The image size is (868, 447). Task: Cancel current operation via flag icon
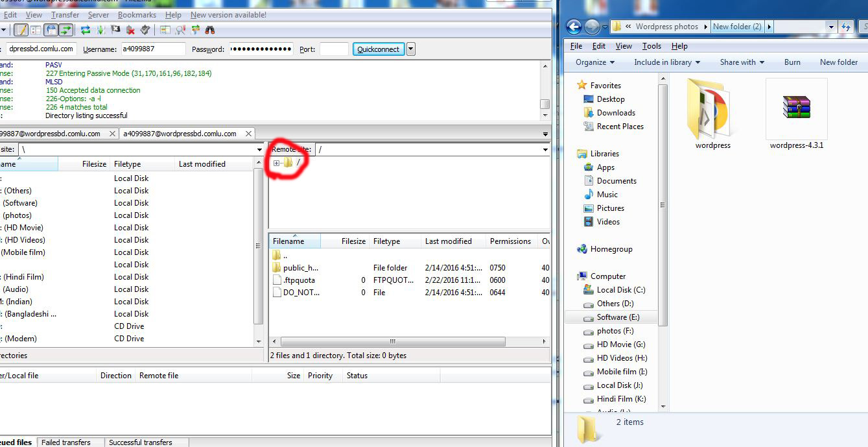tap(115, 30)
